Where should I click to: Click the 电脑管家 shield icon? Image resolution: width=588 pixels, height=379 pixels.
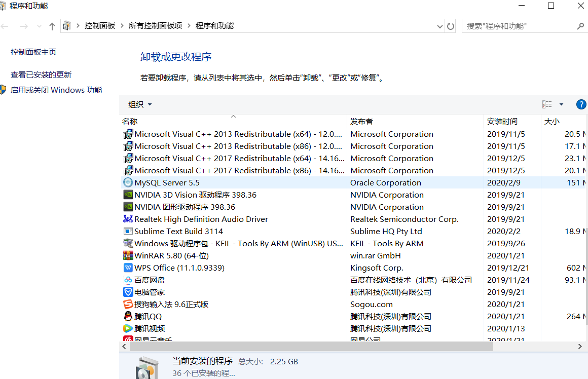pos(128,292)
